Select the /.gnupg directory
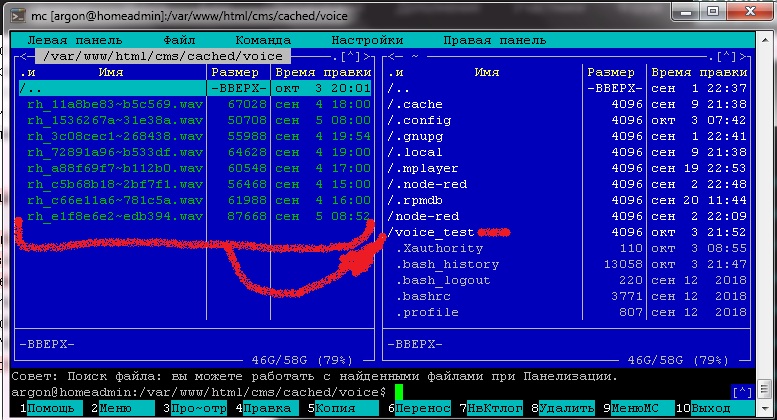777x420 pixels. (415, 136)
